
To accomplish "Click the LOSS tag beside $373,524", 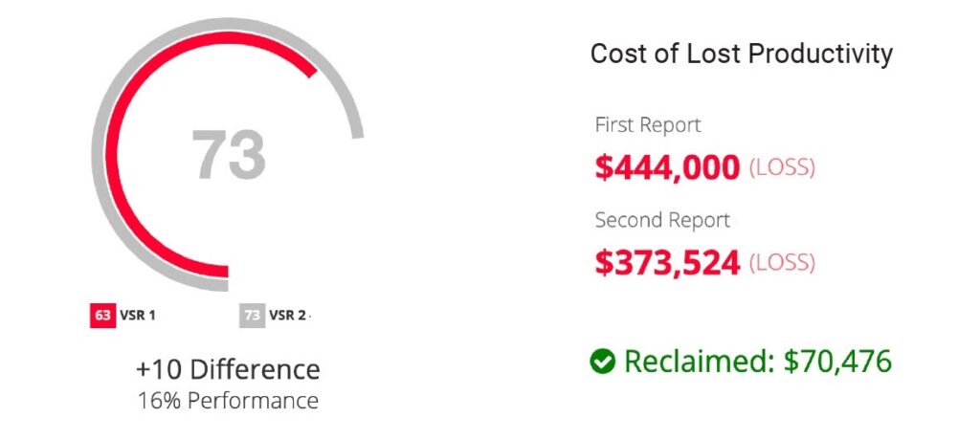I will pos(782,262).
